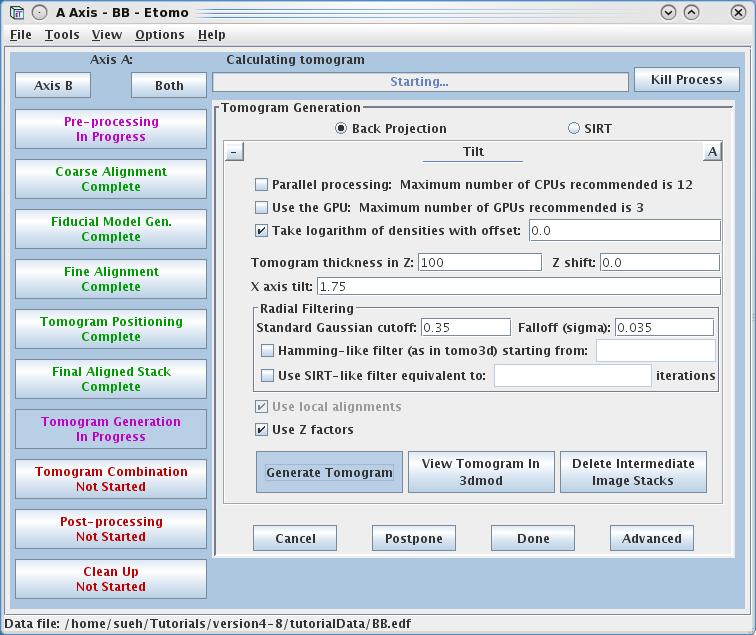Click the Calculating tomogram status text

[295, 60]
